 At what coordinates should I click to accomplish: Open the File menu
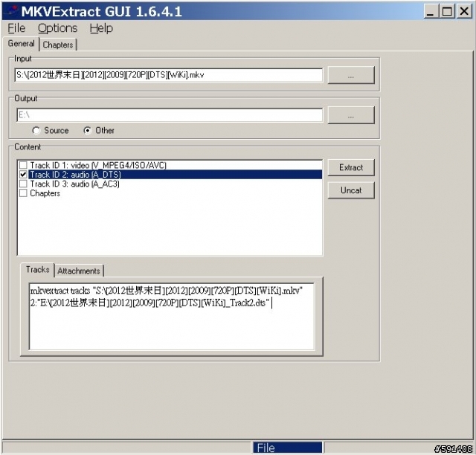16,28
